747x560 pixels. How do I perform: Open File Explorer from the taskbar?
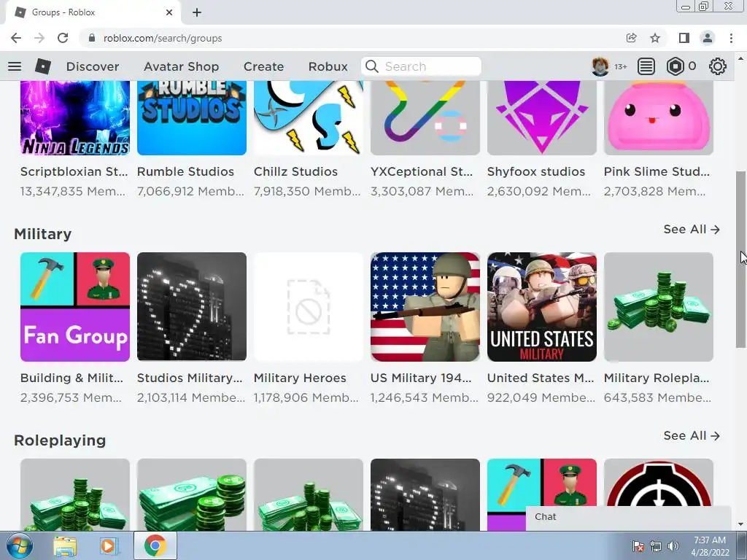coord(64,545)
